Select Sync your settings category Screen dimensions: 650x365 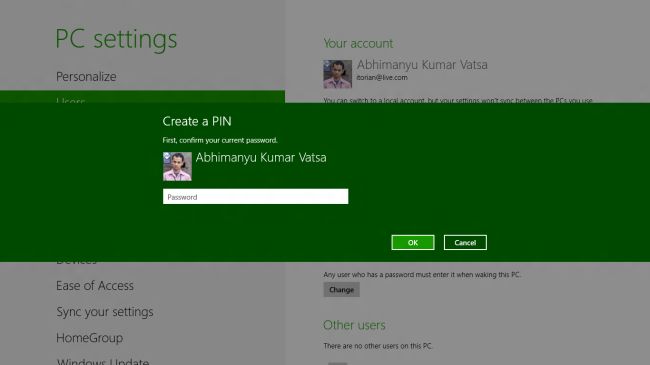point(105,312)
